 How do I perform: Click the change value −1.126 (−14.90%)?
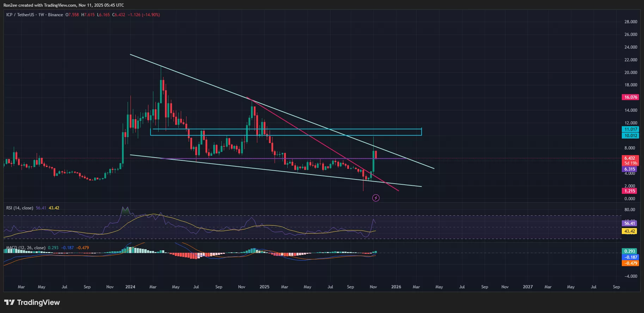point(144,15)
